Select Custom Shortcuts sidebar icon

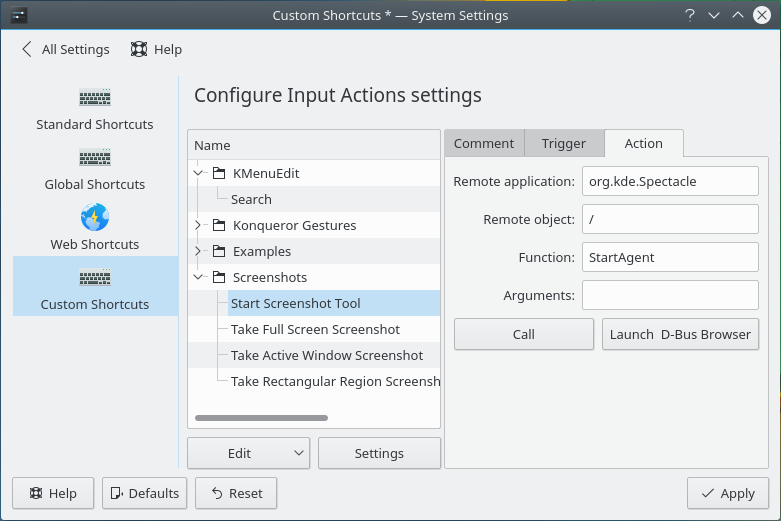[95, 278]
